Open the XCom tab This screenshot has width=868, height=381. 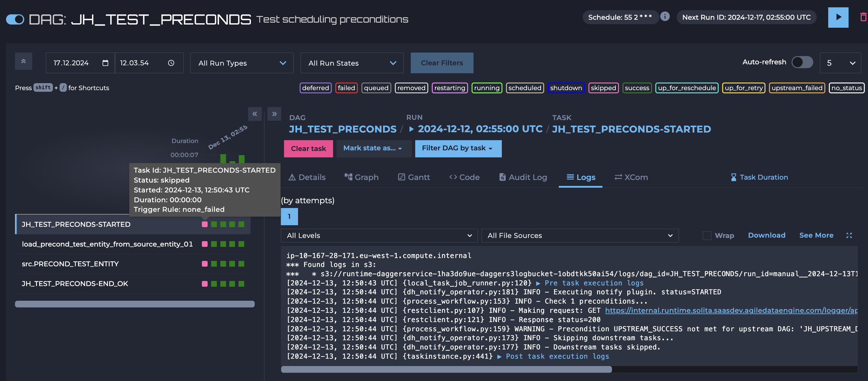[631, 177]
